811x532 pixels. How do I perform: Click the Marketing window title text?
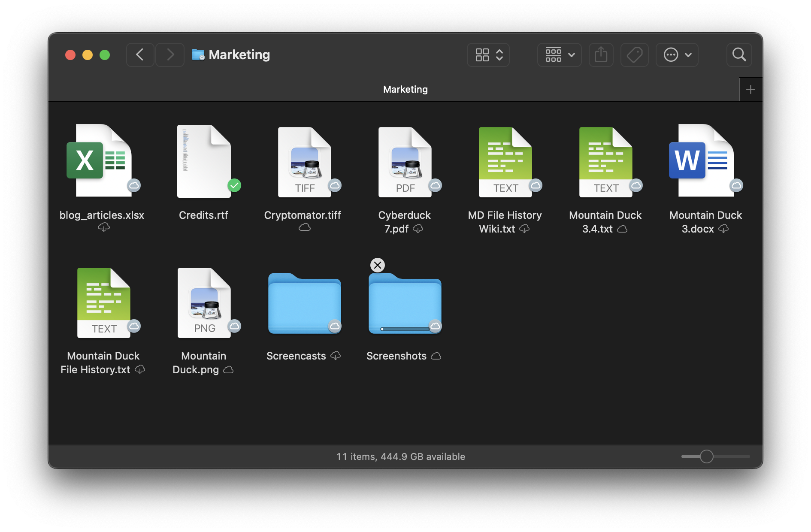tap(239, 54)
